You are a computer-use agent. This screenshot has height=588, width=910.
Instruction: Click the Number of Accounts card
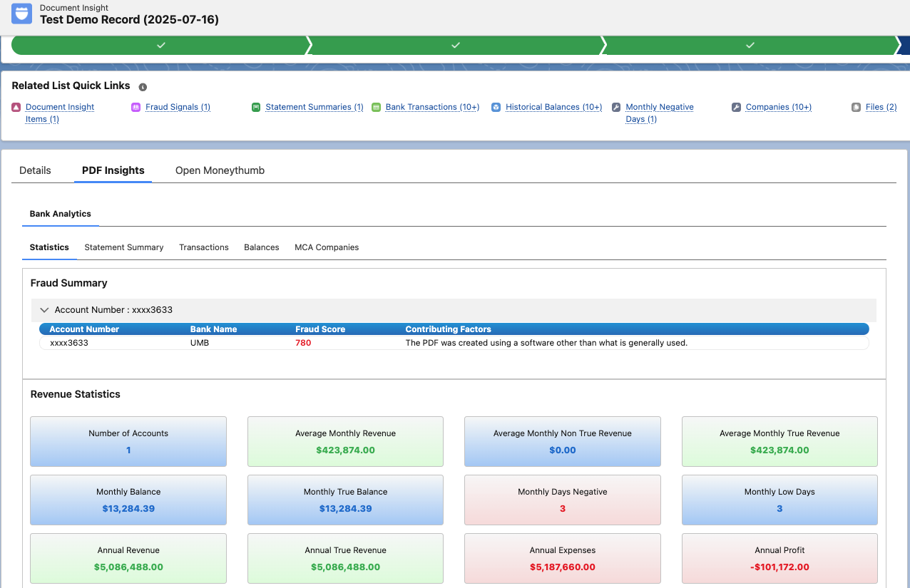(x=128, y=442)
